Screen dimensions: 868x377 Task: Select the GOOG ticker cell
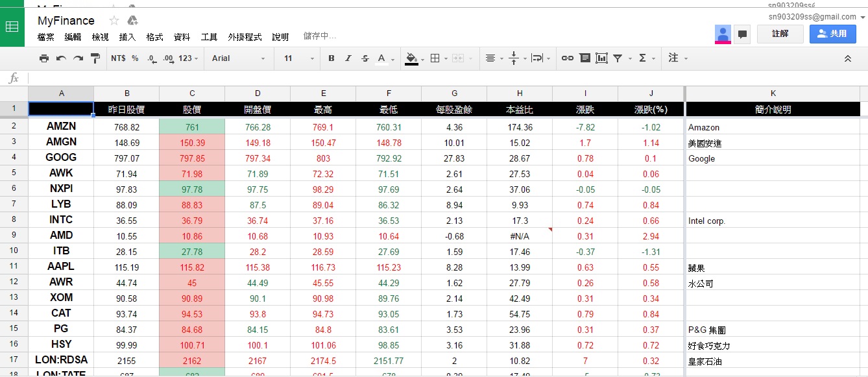click(61, 158)
